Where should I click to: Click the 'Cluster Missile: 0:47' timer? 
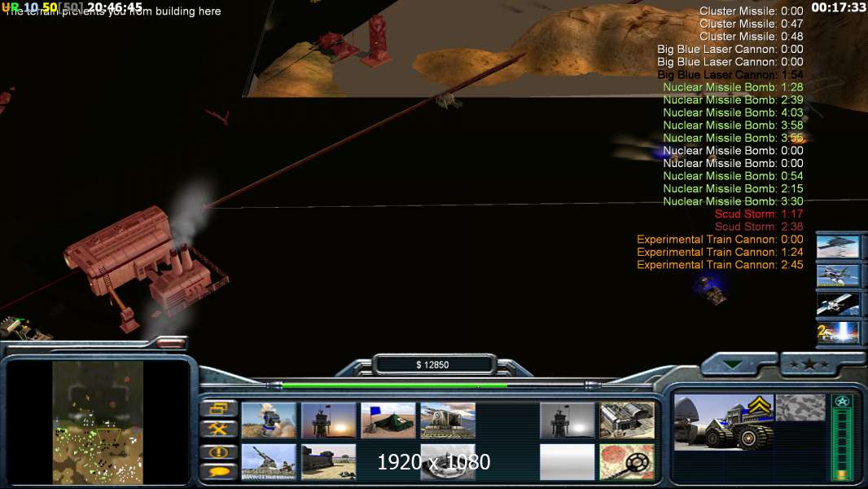752,24
